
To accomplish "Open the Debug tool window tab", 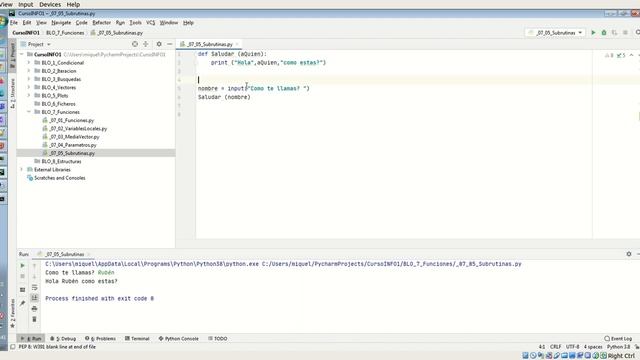I will (63, 339).
